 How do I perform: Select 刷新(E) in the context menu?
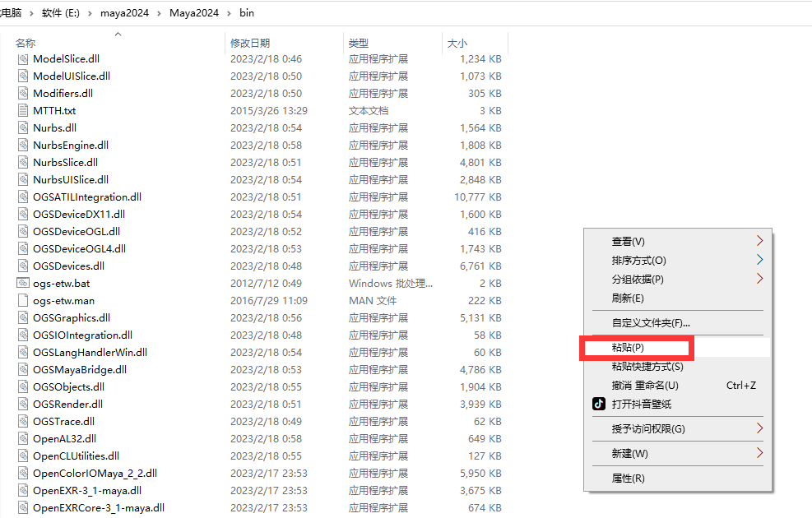pos(677,298)
